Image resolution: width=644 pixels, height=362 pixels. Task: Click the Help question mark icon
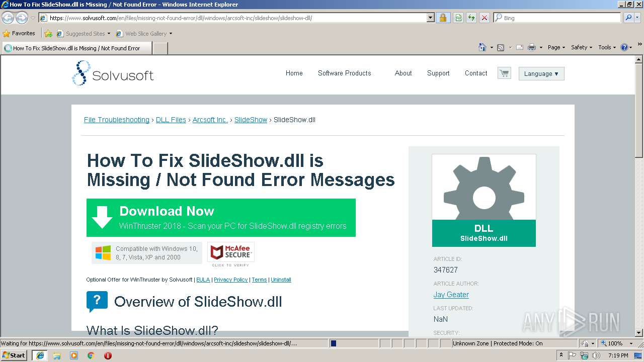624,47
